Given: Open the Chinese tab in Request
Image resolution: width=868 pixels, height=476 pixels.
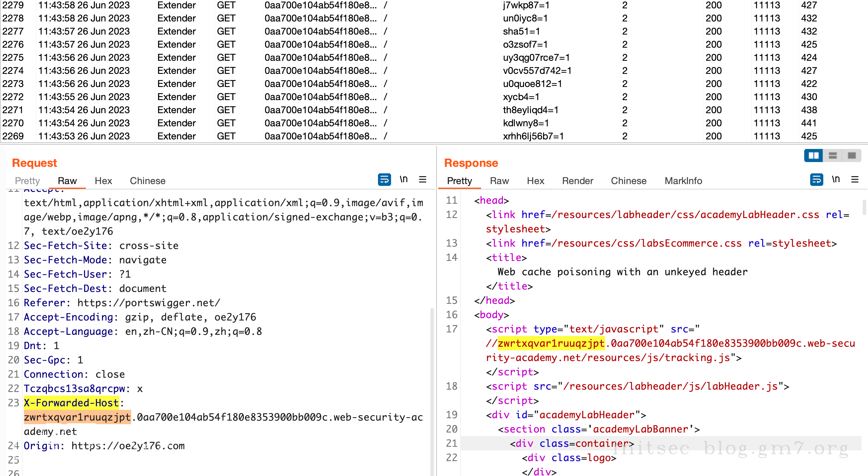Looking at the screenshot, I should (x=148, y=181).
